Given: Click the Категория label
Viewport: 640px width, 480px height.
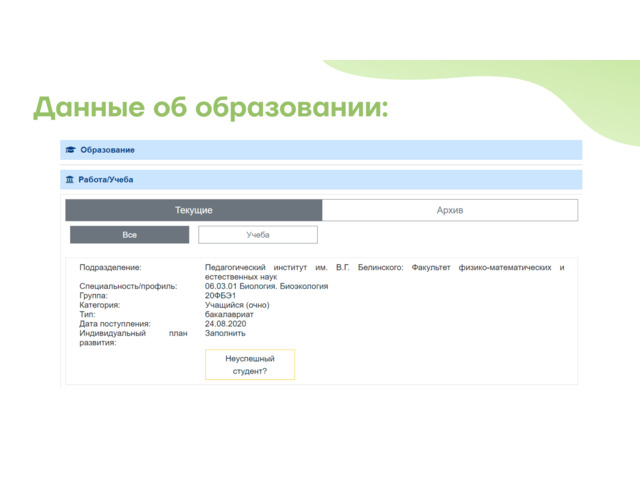Looking at the screenshot, I should coord(100,305).
